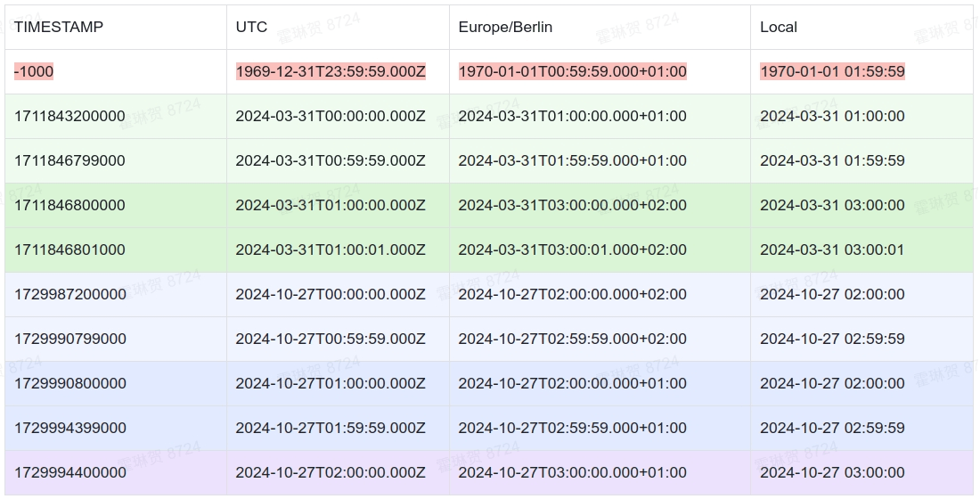
Task: Select the Local column header
Action: pyautogui.click(x=779, y=27)
